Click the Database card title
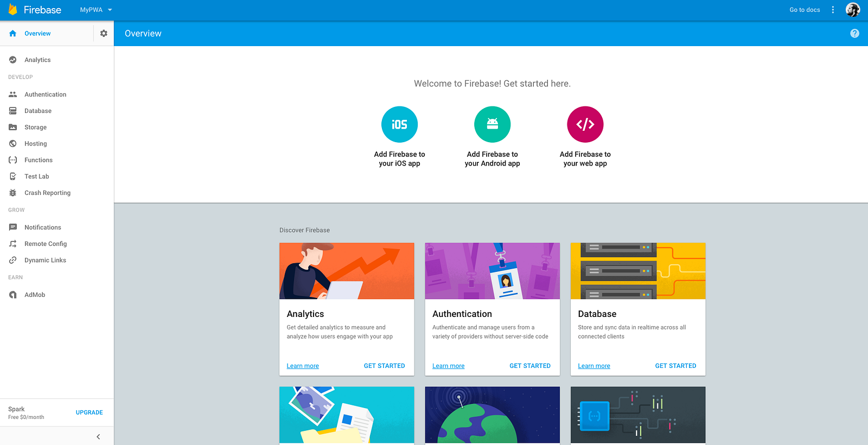 coord(597,314)
